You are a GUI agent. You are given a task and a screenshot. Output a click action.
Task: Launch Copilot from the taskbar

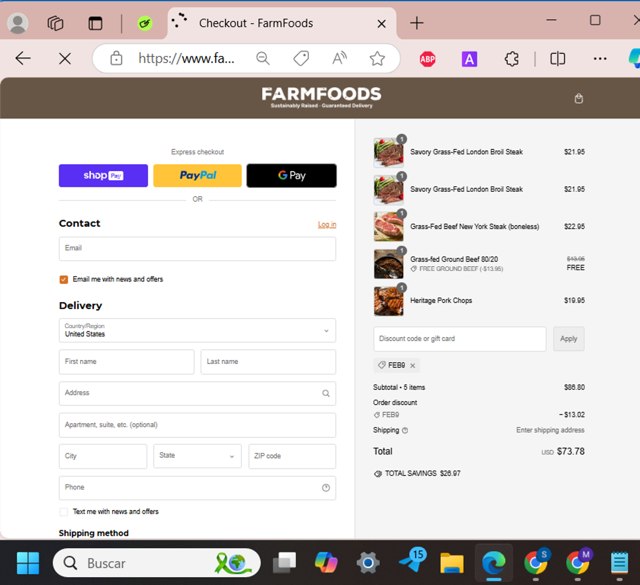[326, 563]
